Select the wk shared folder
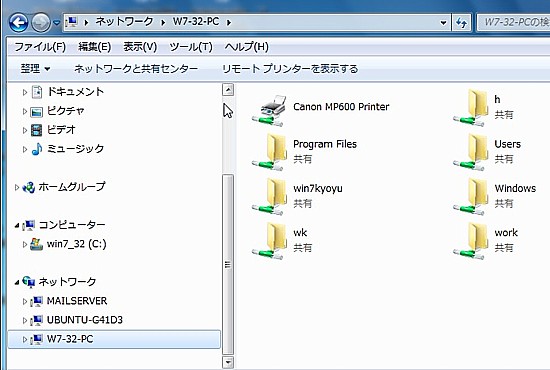550x370 pixels. pos(280,240)
